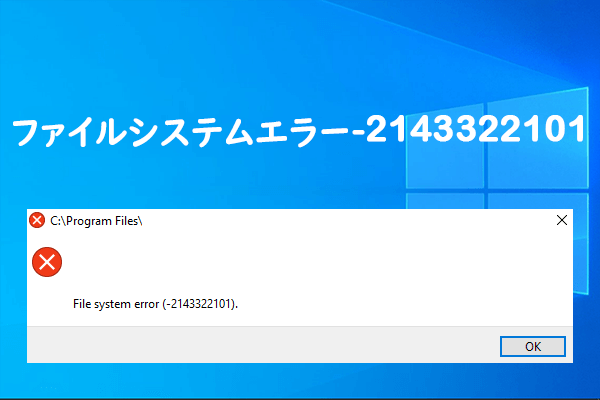Click the small red error icon in title bar
600x400 pixels.
[37, 220]
